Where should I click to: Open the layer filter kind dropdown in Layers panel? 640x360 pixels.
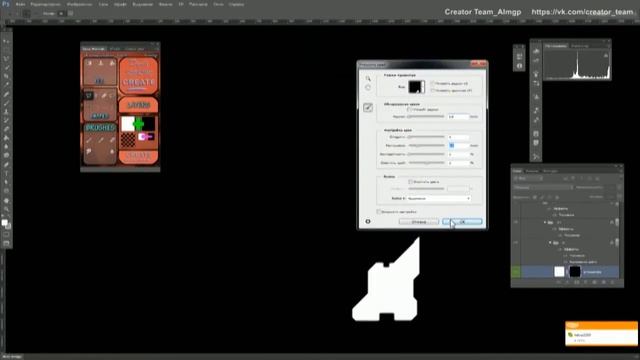(528, 178)
